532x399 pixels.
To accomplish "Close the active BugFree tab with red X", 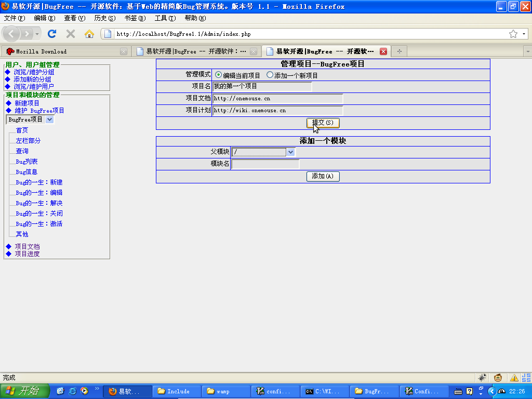I will (x=383, y=51).
